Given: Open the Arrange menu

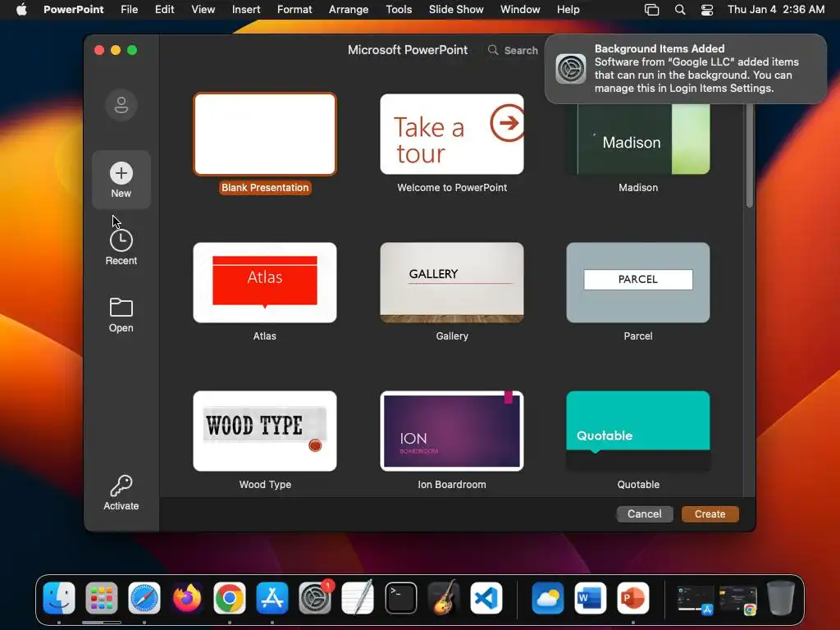Looking at the screenshot, I should (349, 10).
